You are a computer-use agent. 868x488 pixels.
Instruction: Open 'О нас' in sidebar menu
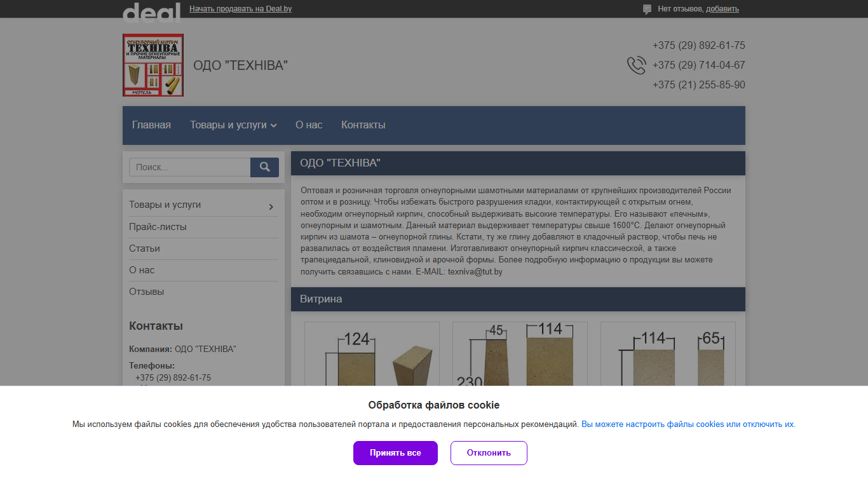142,270
